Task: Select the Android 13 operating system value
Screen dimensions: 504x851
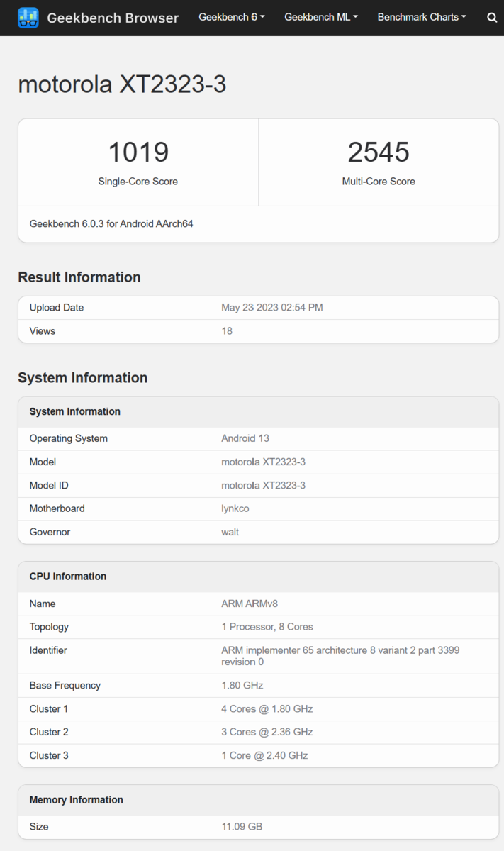Action: pyautogui.click(x=245, y=438)
